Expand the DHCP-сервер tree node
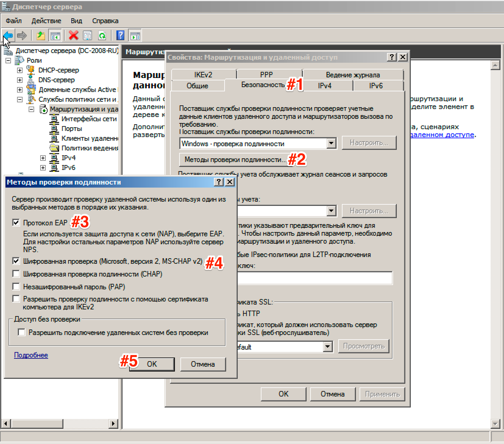This screenshot has height=444, width=504. 20,70
